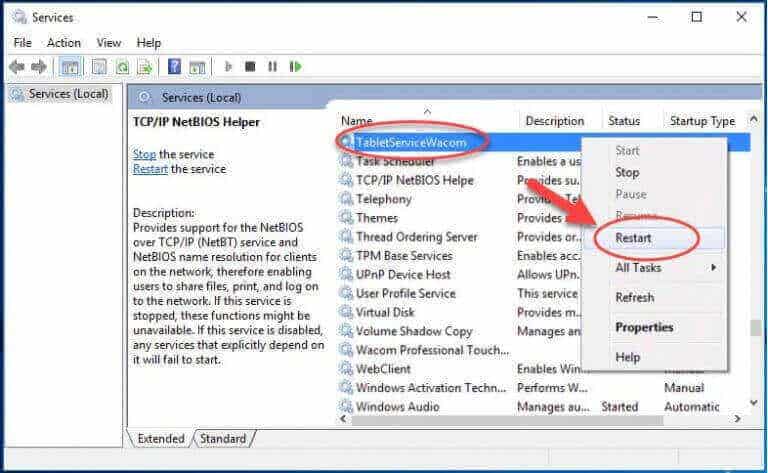Screen dimensions: 768x473
Task: Click the Refresh toolbar icon
Action: click(122, 67)
